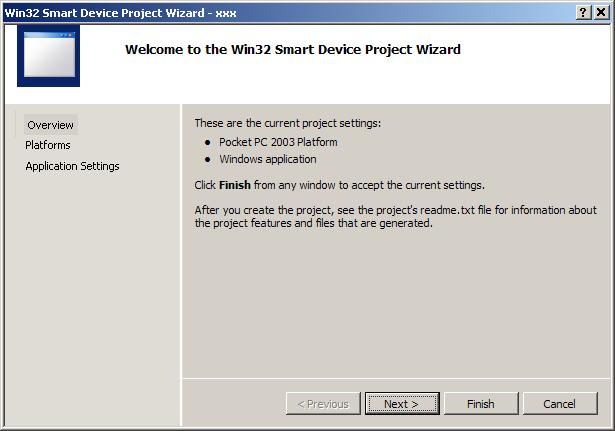
Task: Click the Pocket PC 2003 Platform text
Action: [x=278, y=142]
